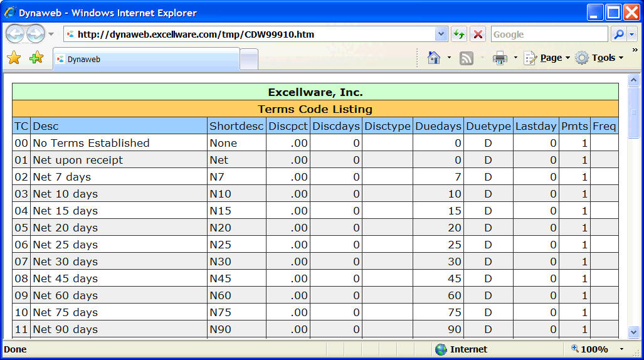This screenshot has height=360, width=644.
Task: Click the 'Excellware, Inc.' header
Action: [315, 92]
